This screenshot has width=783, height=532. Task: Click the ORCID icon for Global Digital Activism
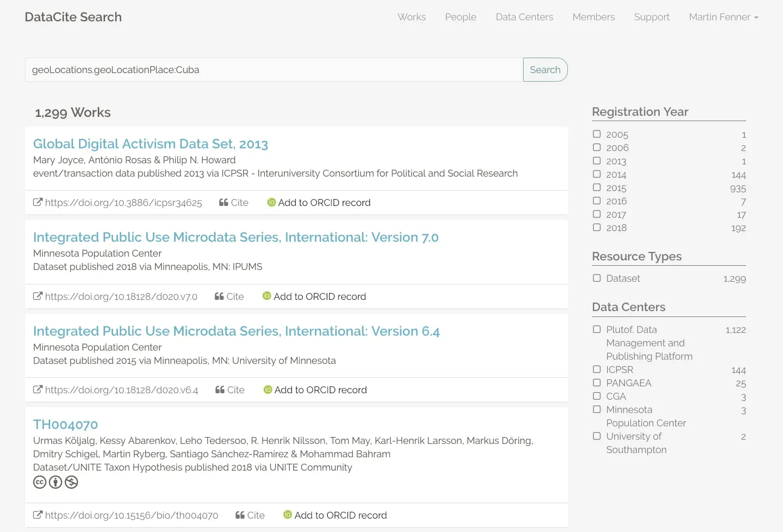click(271, 203)
